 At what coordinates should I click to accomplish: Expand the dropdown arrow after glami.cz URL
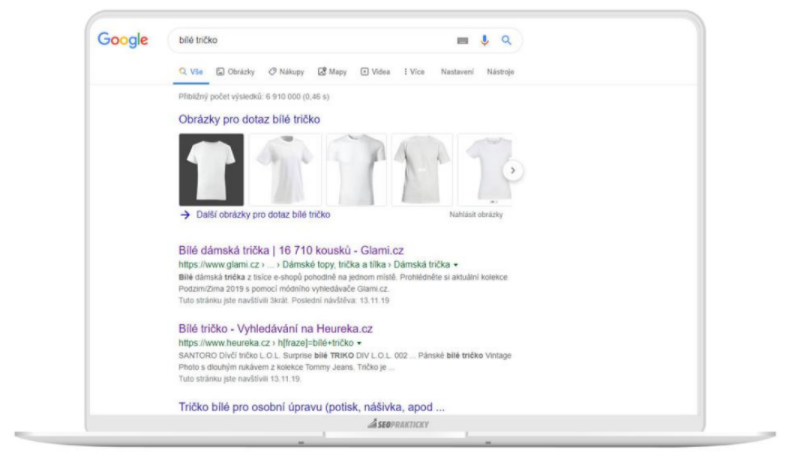point(456,265)
